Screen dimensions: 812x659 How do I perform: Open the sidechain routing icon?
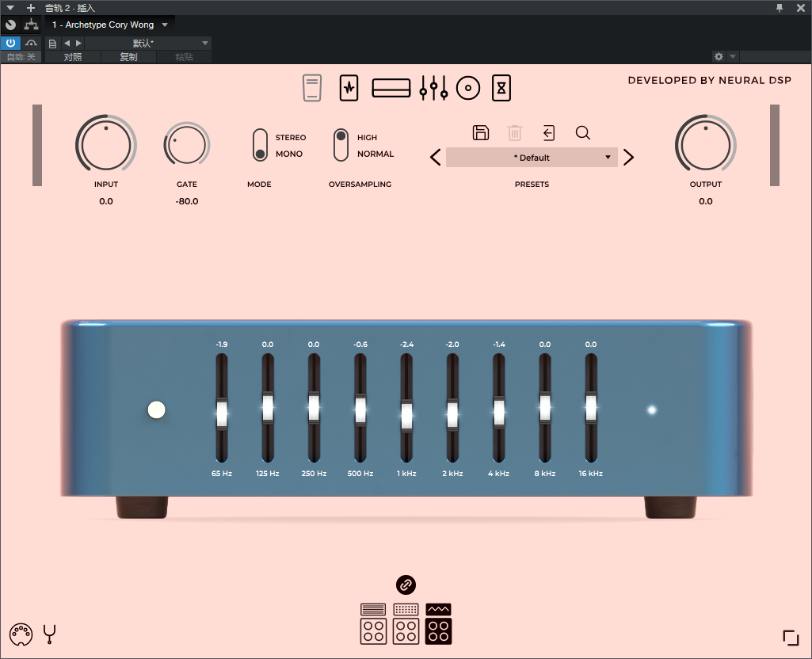[x=32, y=25]
